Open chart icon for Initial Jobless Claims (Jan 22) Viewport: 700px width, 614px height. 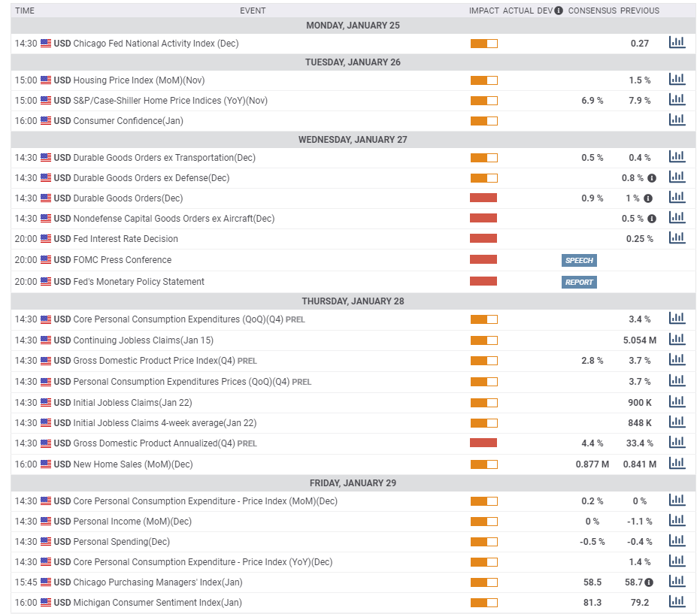(677, 402)
